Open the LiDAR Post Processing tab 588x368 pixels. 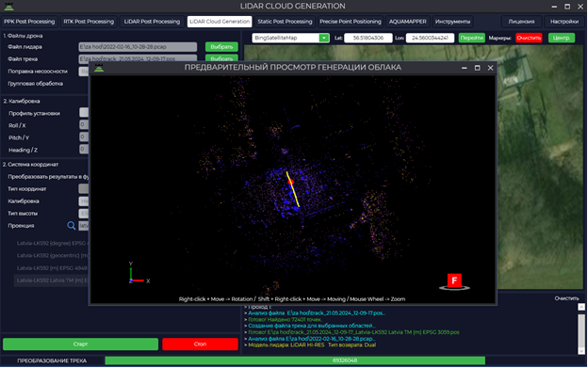coord(152,22)
